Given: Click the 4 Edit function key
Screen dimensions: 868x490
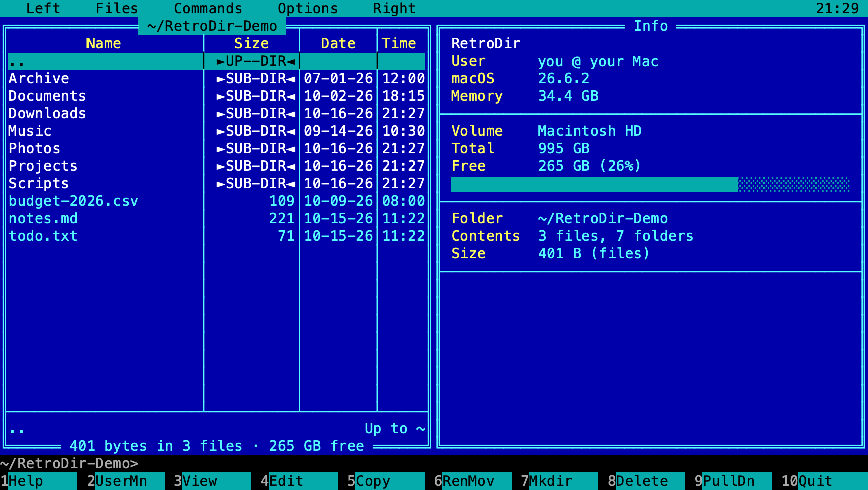Looking at the screenshot, I should click(299, 481).
